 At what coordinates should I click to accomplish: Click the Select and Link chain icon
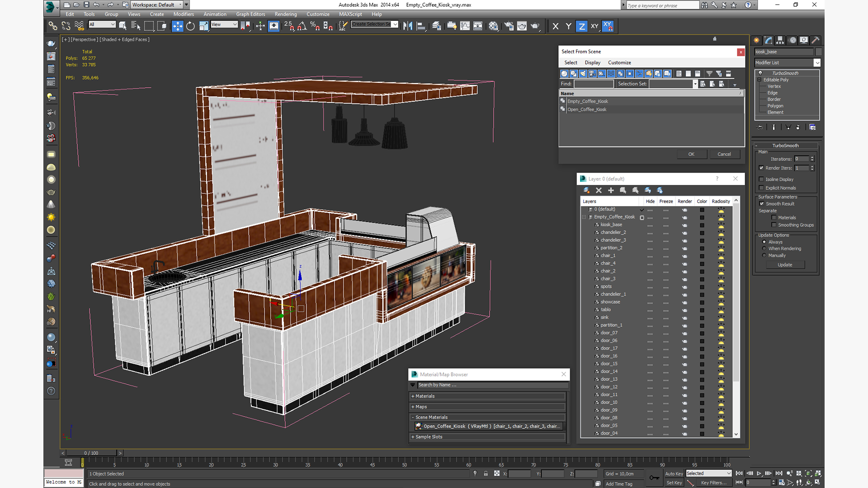point(53,26)
